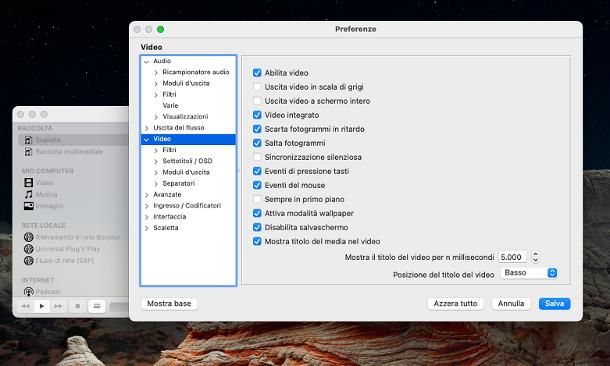Toggle Video integrato checkbox
610x366 pixels.
click(x=257, y=115)
